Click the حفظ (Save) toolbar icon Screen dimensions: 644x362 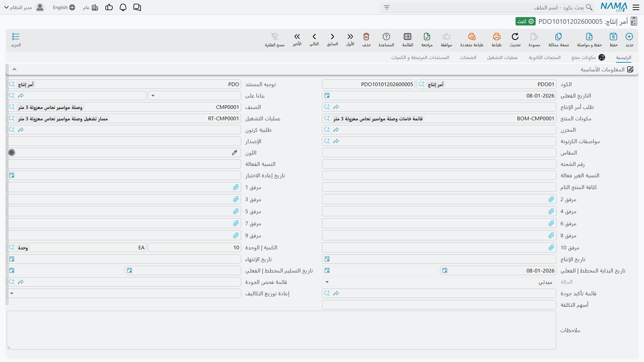(x=613, y=37)
